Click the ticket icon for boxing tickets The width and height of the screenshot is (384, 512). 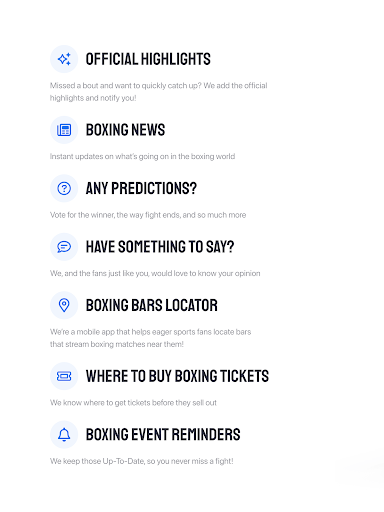64,376
